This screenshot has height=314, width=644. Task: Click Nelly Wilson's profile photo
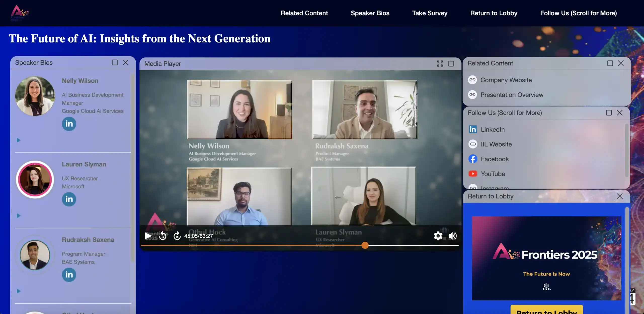35,96
